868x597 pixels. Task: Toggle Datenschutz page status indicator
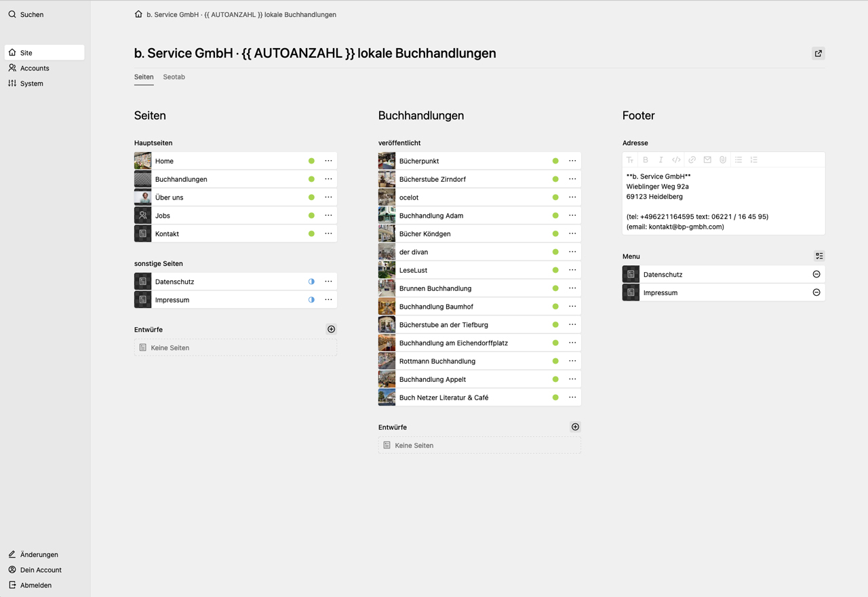tap(311, 281)
